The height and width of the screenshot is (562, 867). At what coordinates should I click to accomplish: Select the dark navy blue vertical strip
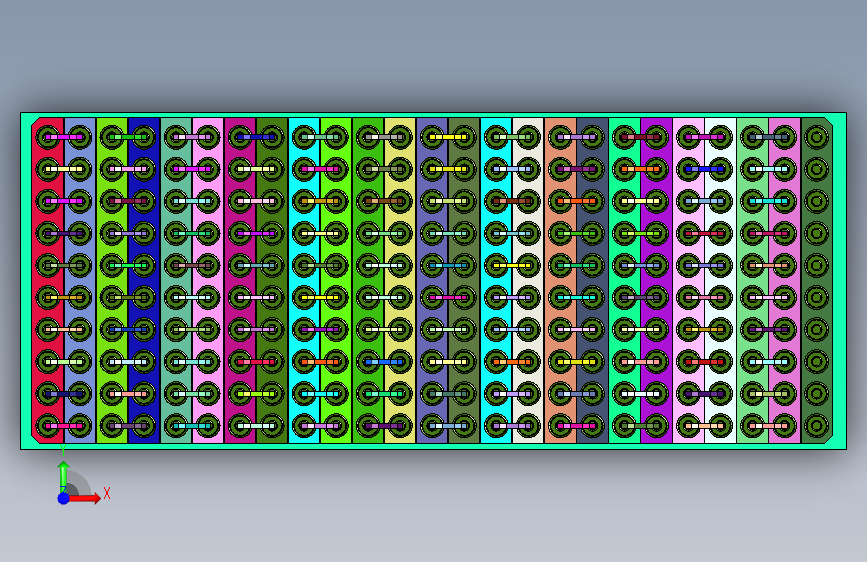pos(144,280)
